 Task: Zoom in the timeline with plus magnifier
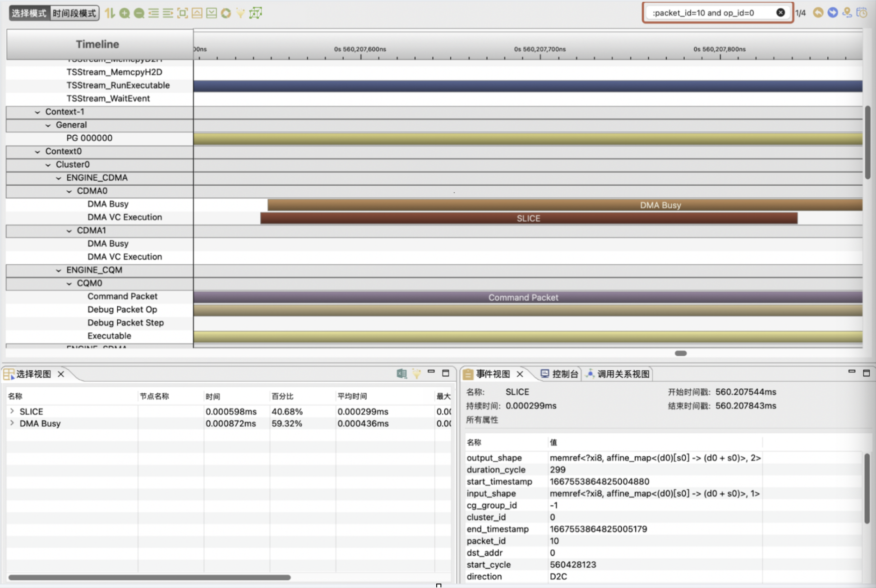point(124,13)
